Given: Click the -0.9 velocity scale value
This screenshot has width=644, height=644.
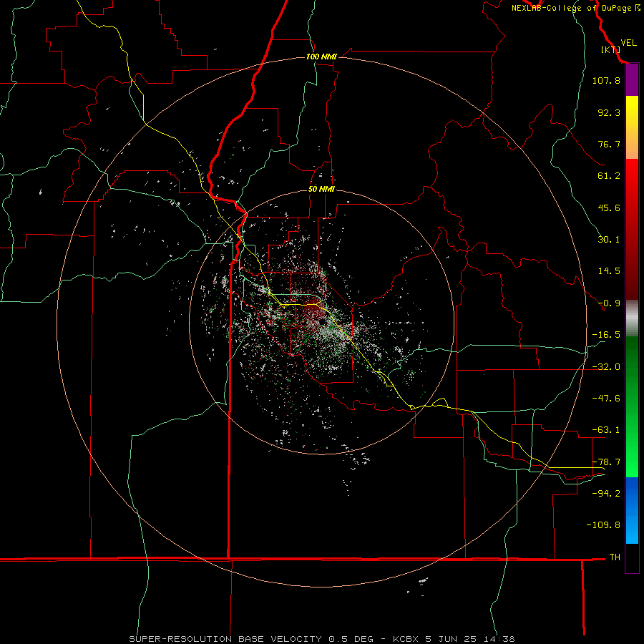Looking at the screenshot, I should click(609, 303).
